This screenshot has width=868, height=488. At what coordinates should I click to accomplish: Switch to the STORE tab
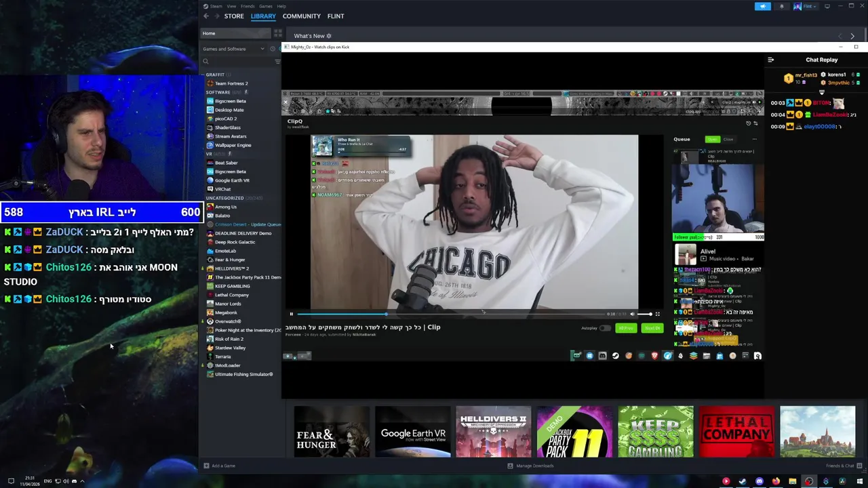coord(234,16)
